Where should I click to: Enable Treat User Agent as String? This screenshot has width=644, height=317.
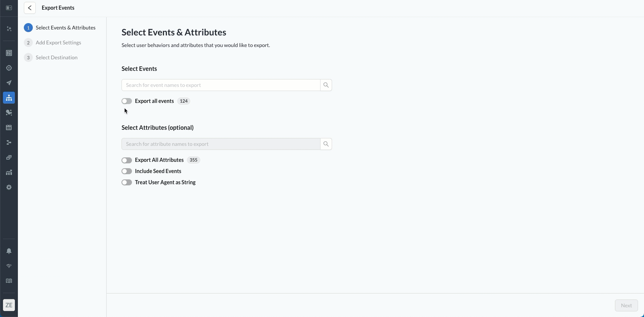(127, 182)
